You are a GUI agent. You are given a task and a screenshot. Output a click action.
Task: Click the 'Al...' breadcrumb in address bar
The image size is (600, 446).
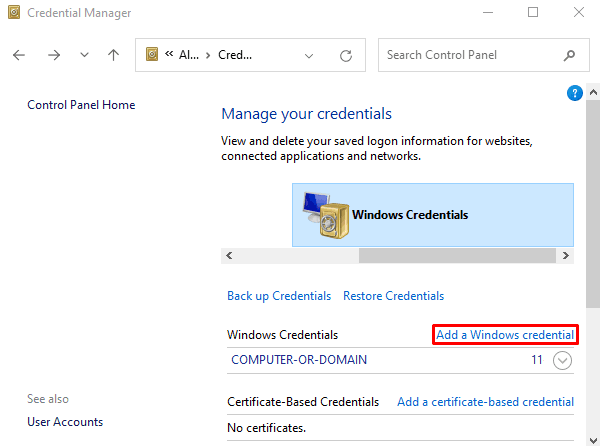point(189,55)
